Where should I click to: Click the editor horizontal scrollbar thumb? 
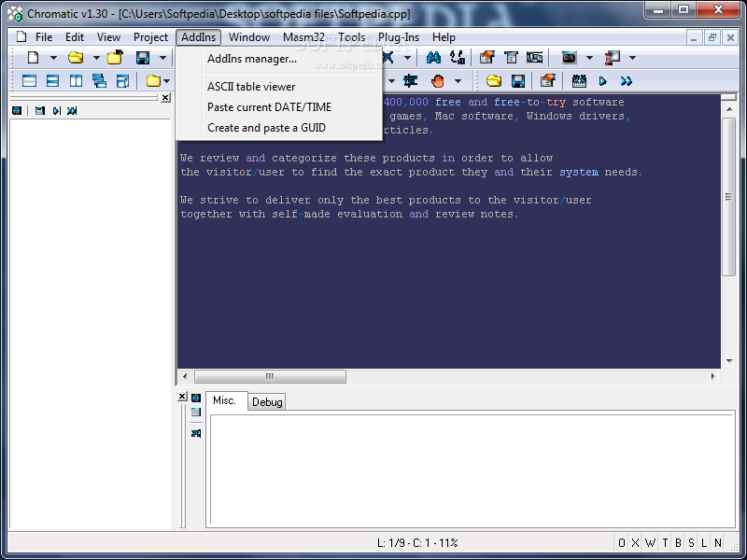point(270,376)
